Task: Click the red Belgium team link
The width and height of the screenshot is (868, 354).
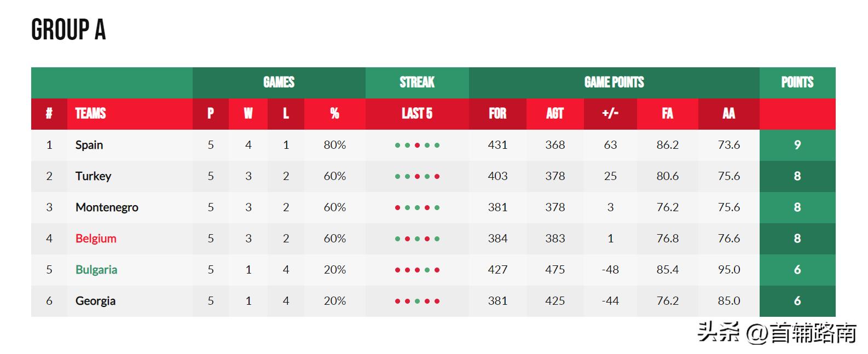Action: (x=96, y=239)
